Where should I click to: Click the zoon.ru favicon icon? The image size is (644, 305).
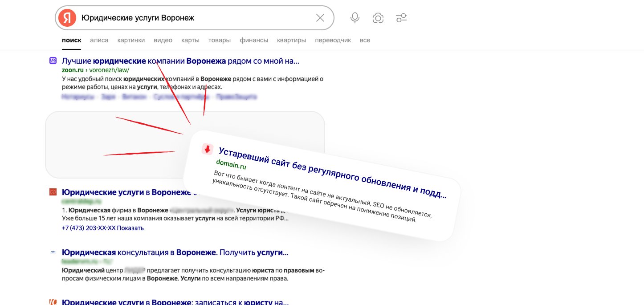tap(53, 61)
